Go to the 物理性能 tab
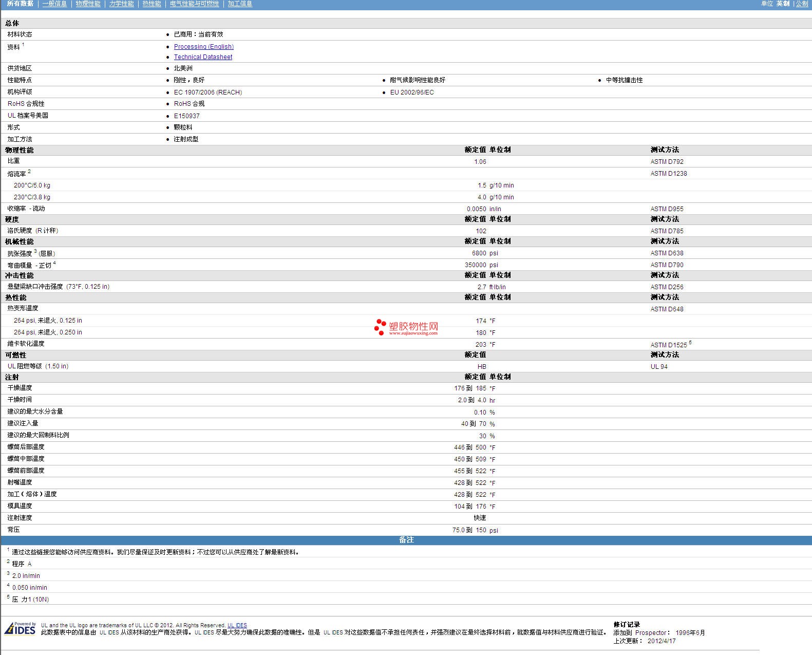The width and height of the screenshot is (812, 655). (x=88, y=4)
